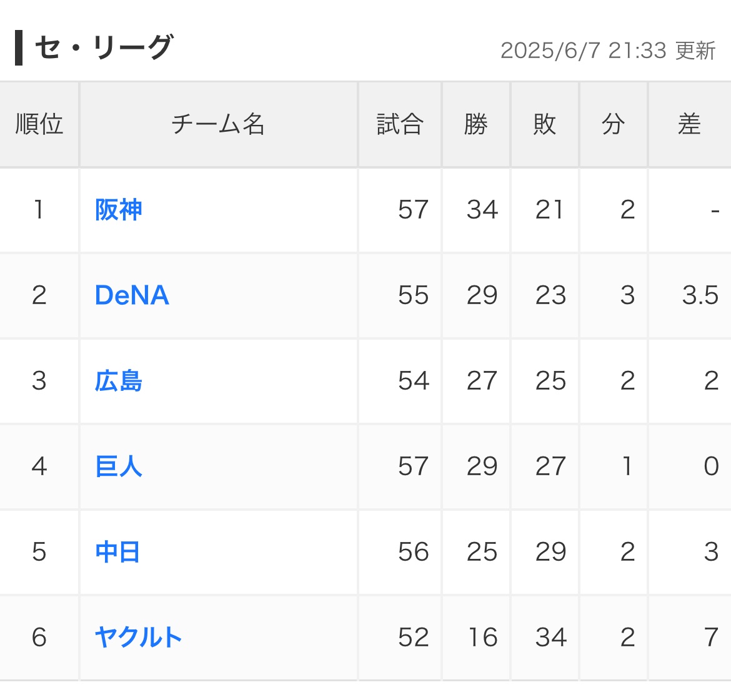The width and height of the screenshot is (731, 700).
Task: Click the チーム名 column header
Action: click(218, 124)
